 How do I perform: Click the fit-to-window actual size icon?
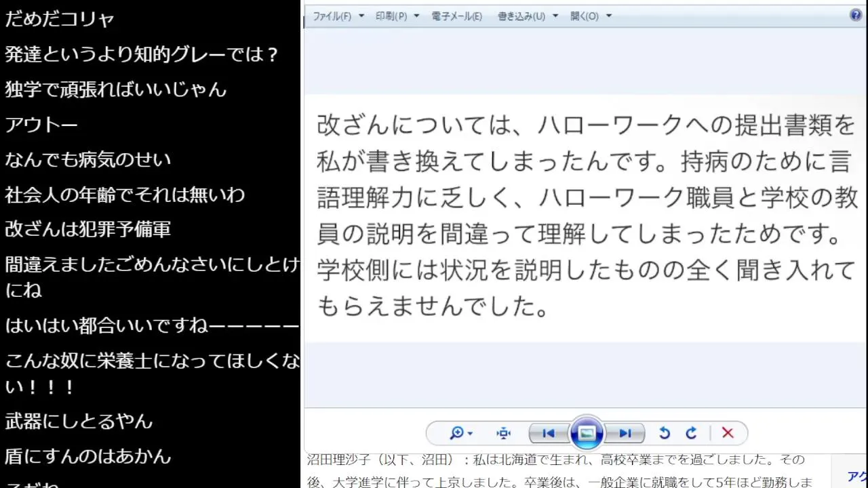[x=503, y=433]
